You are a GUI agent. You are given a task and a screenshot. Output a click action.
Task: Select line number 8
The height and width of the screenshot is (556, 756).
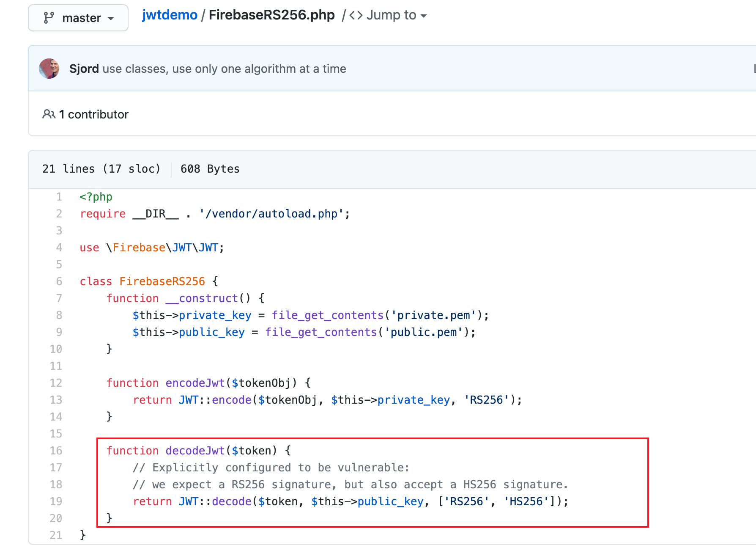pyautogui.click(x=59, y=315)
